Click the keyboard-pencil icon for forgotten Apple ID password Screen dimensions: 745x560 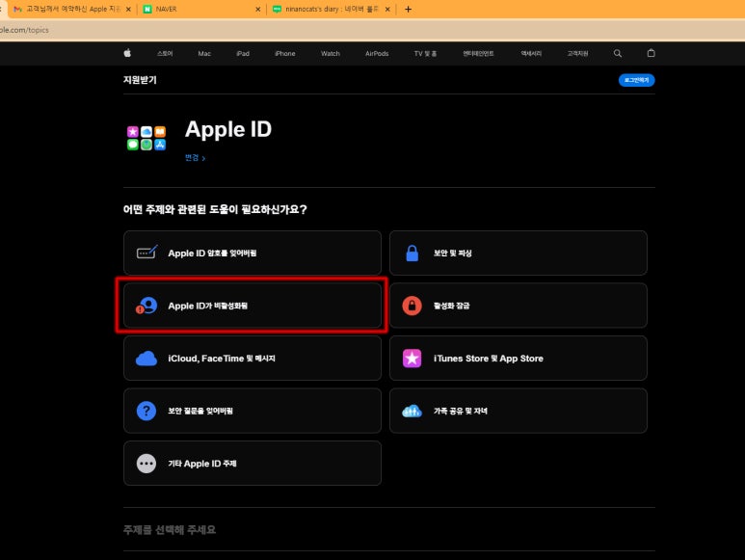coord(146,253)
